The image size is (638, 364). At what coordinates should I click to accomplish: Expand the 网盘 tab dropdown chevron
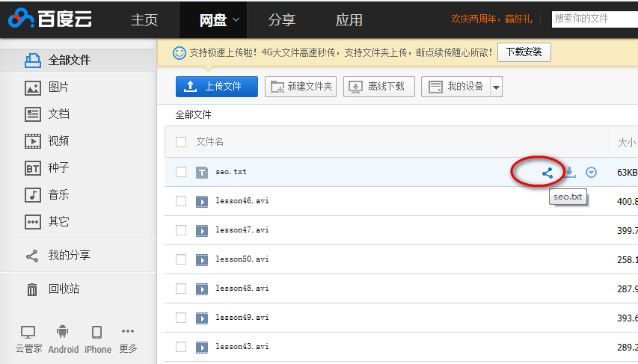[236, 20]
